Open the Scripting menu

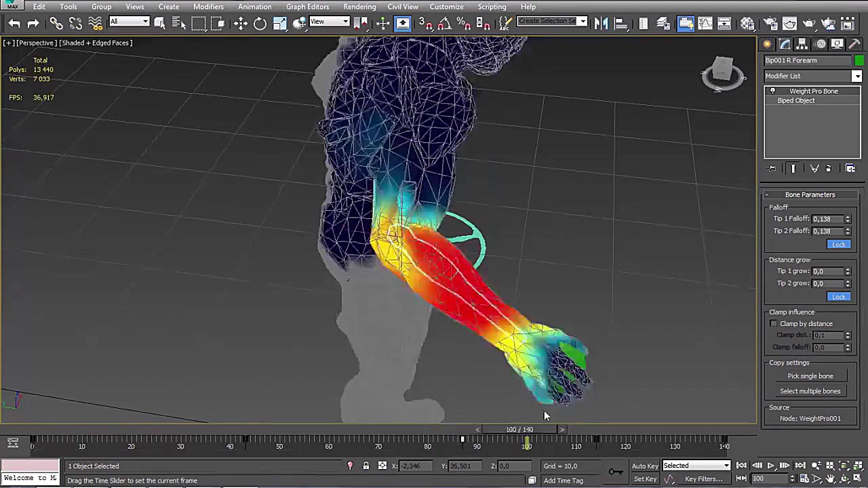[492, 7]
